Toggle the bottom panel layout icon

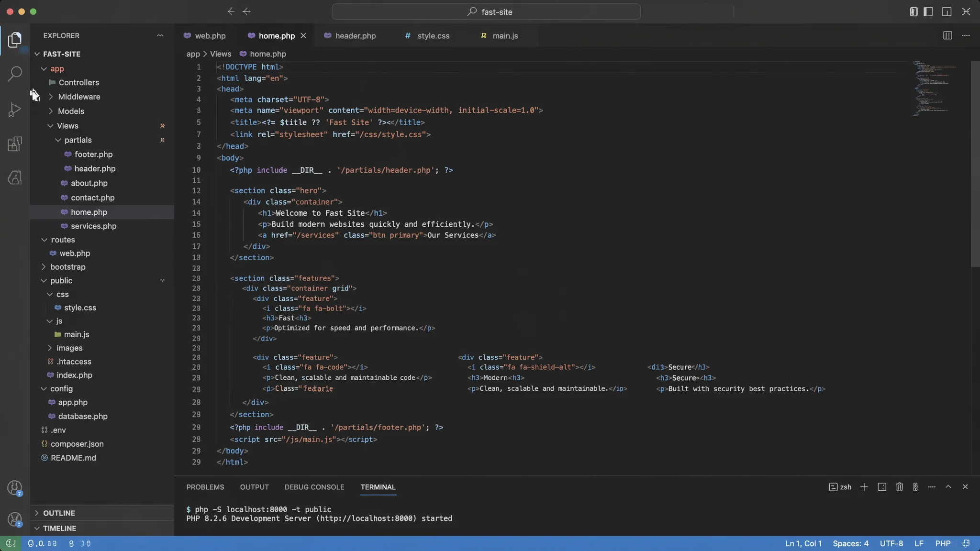(x=947, y=11)
